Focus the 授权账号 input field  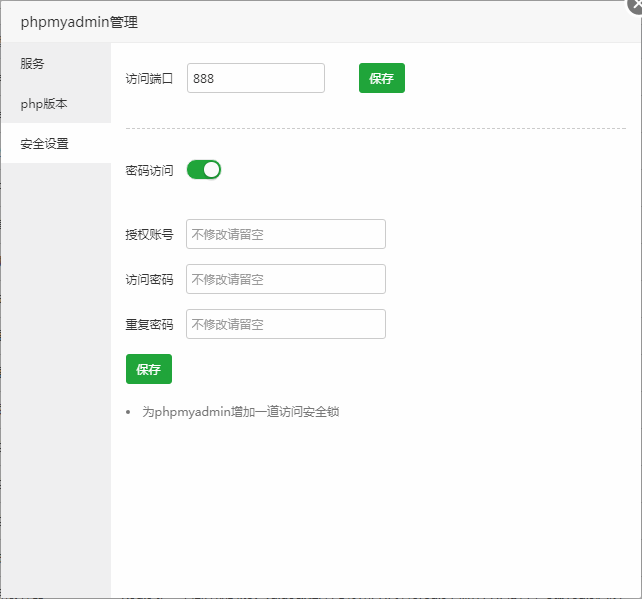pyautogui.click(x=285, y=234)
